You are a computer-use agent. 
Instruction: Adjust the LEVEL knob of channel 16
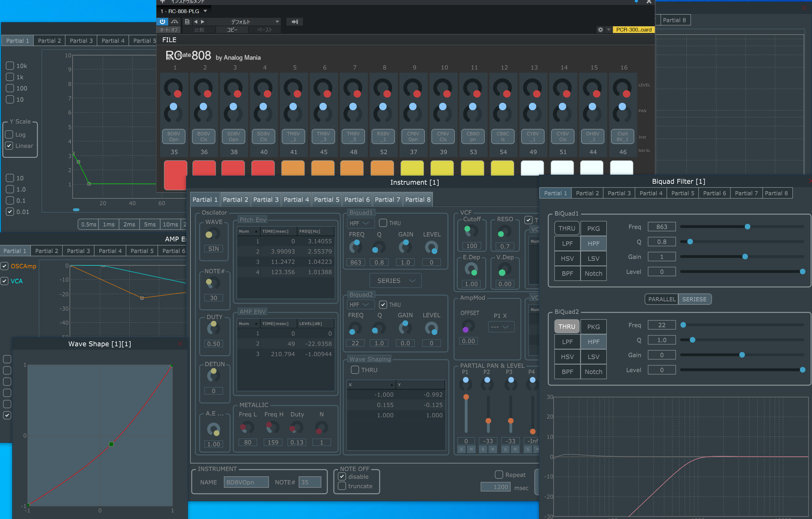pyautogui.click(x=622, y=88)
